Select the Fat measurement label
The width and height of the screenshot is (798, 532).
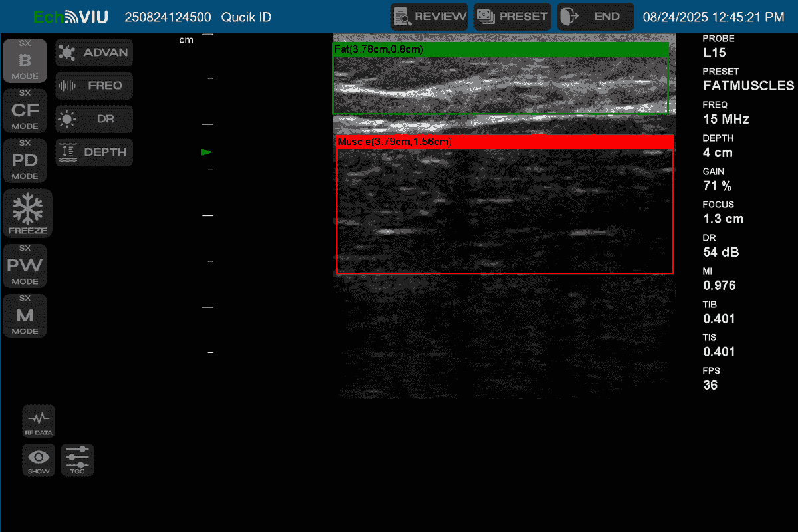click(378, 49)
